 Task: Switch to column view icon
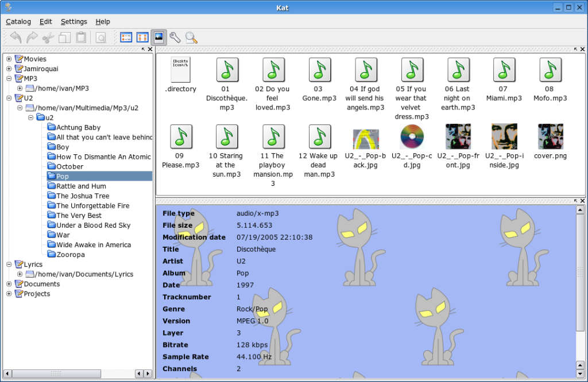point(142,37)
